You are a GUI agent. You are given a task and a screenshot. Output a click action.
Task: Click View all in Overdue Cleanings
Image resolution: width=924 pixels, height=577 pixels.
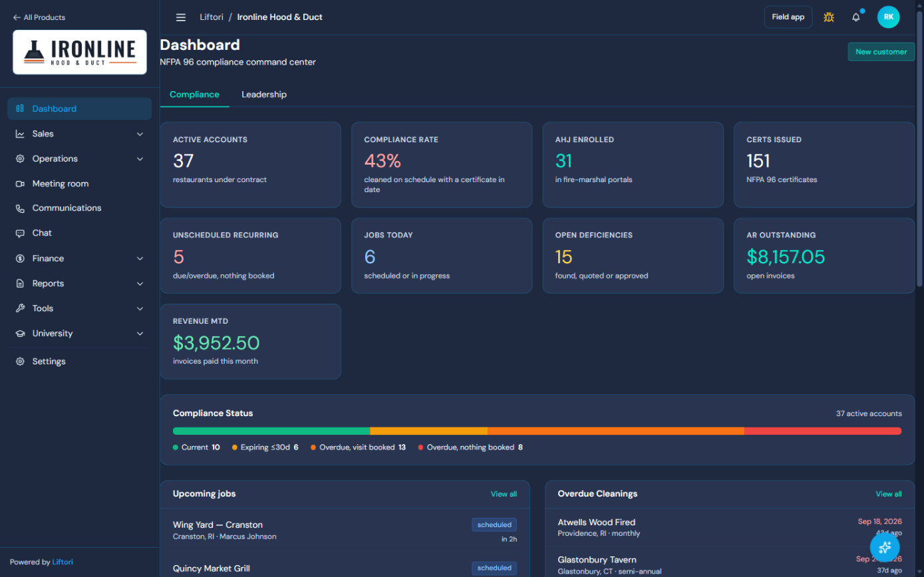pos(889,494)
